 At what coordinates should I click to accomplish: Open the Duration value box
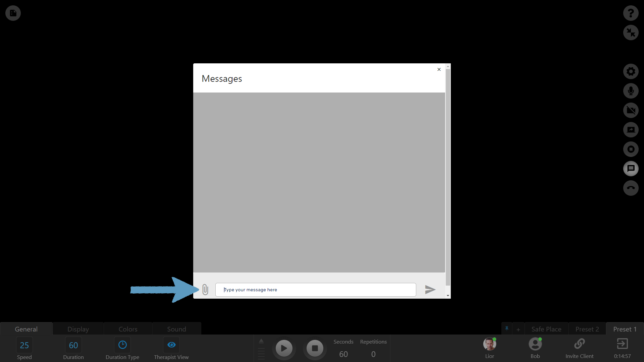(x=73, y=345)
